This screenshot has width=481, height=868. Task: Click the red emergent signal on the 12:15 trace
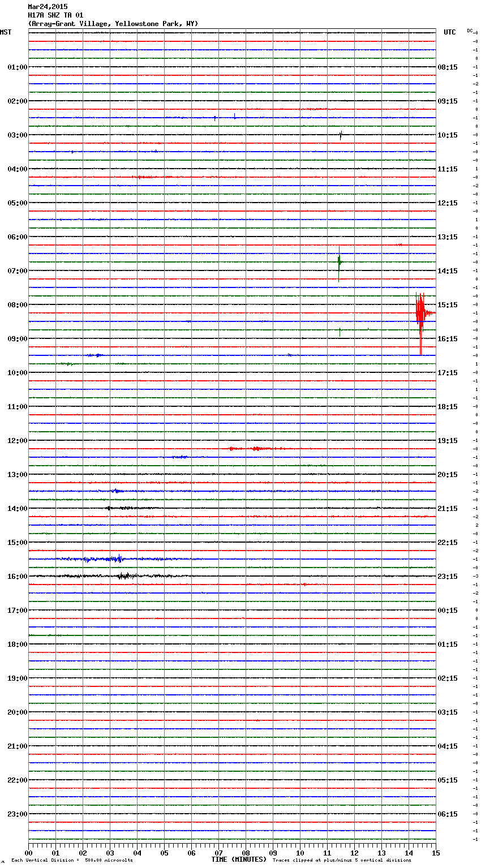(257, 449)
